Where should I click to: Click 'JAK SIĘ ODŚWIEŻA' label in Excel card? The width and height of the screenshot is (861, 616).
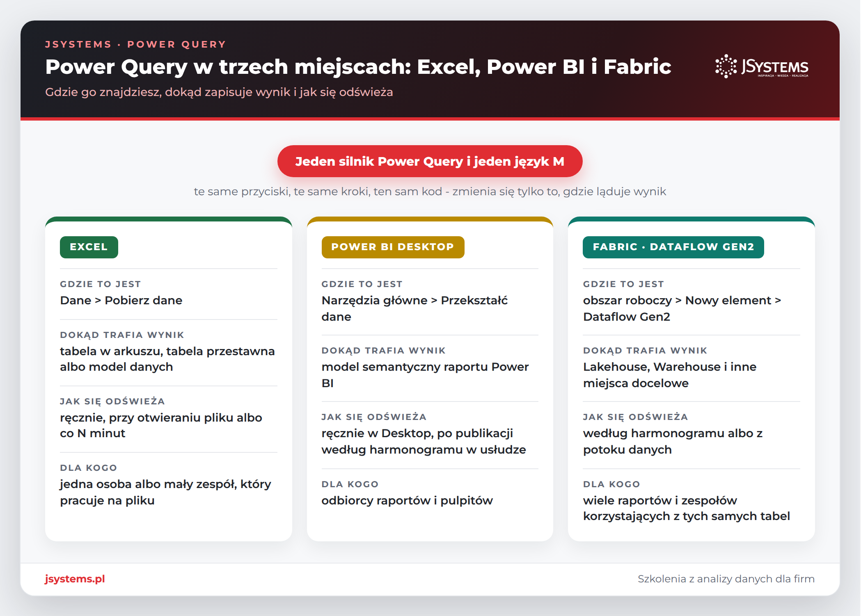tap(112, 402)
